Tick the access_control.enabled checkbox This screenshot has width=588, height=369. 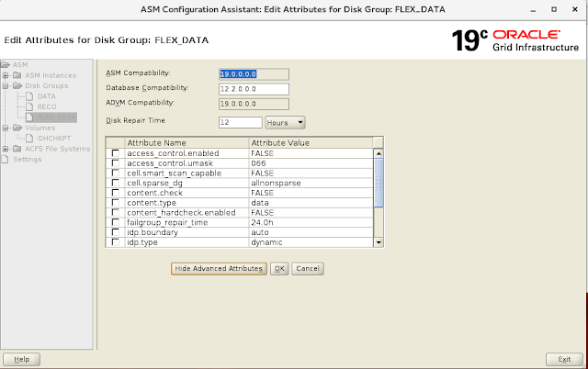tap(115, 153)
